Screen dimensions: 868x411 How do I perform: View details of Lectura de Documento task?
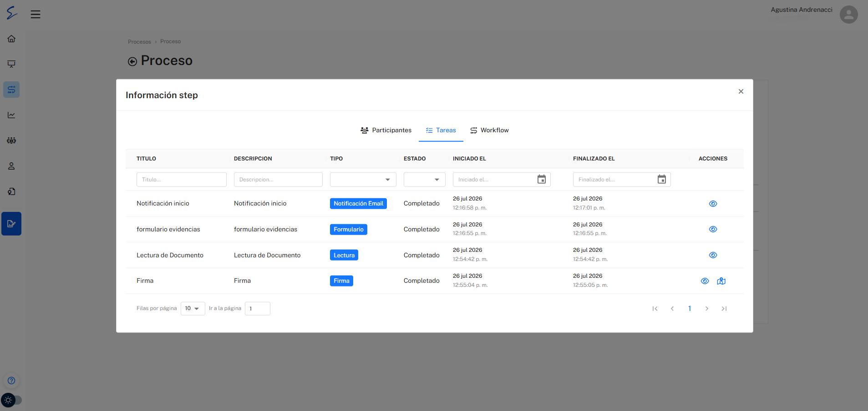coord(713,255)
